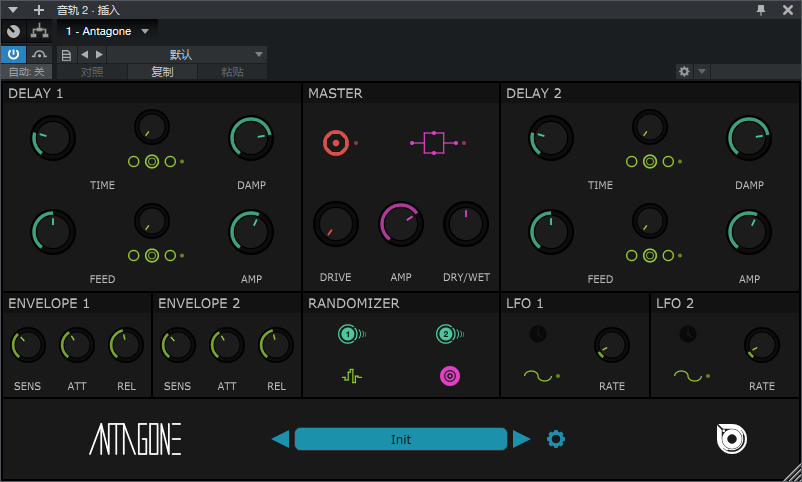Viewport: 802px width, 482px height.
Task: Open the plugin routing tree icon
Action: click(39, 31)
